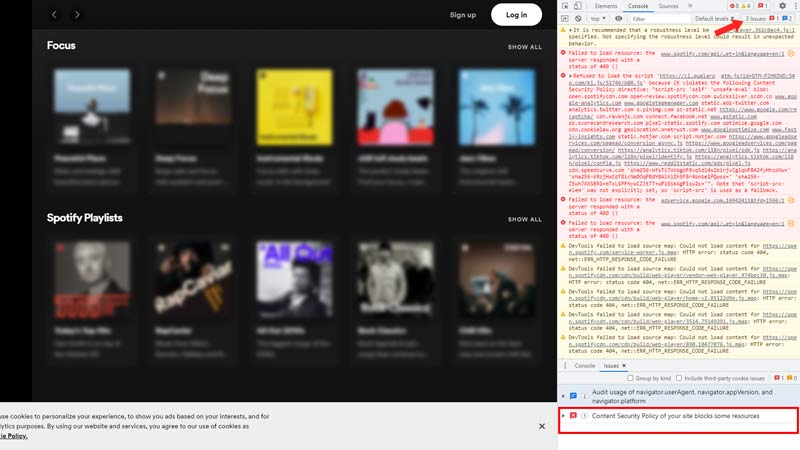Enable 'Include third-party cookie issues' checkbox
The height and width of the screenshot is (450, 800).
pyautogui.click(x=679, y=378)
